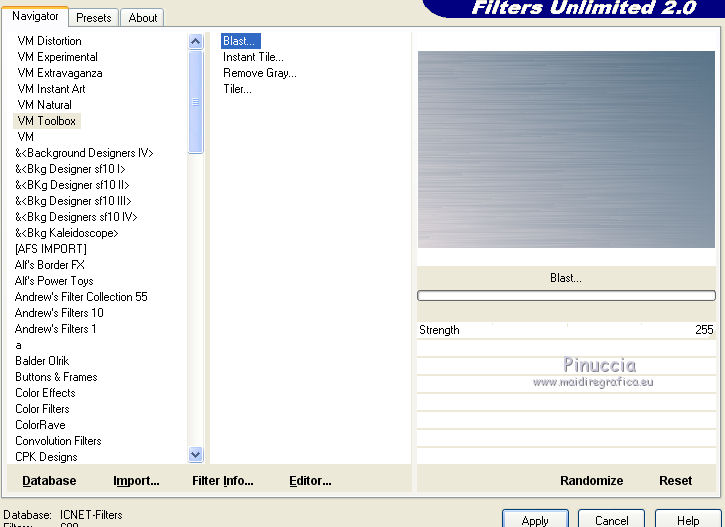Viewport: 725px width, 527px height.
Task: Apply the Blast filter
Action: [535, 520]
